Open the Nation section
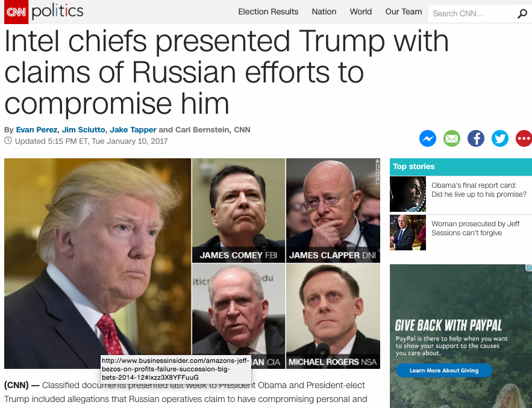Image resolution: width=532 pixels, height=408 pixels. [x=324, y=12]
